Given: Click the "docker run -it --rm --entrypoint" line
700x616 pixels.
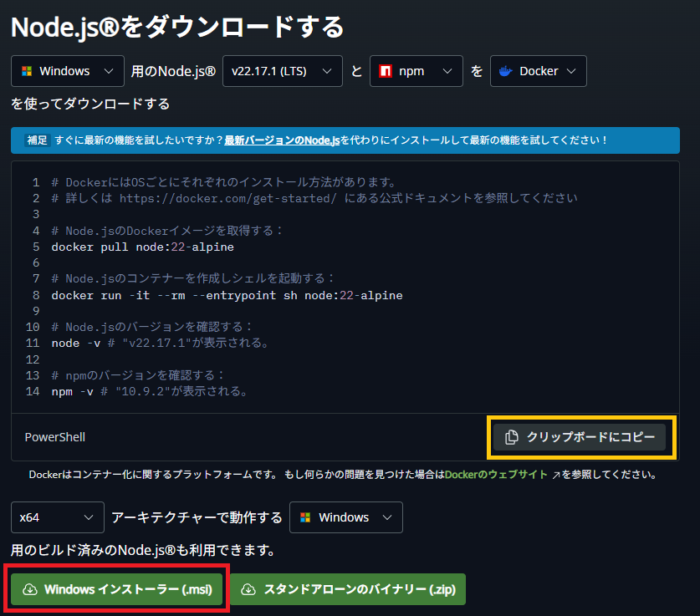Looking at the screenshot, I should tap(227, 295).
